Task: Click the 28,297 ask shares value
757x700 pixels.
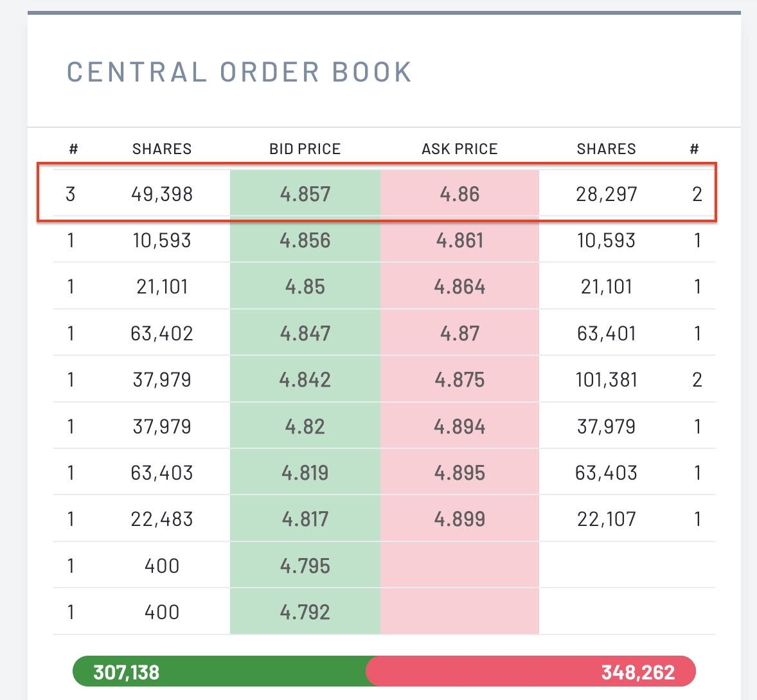Action: (606, 194)
